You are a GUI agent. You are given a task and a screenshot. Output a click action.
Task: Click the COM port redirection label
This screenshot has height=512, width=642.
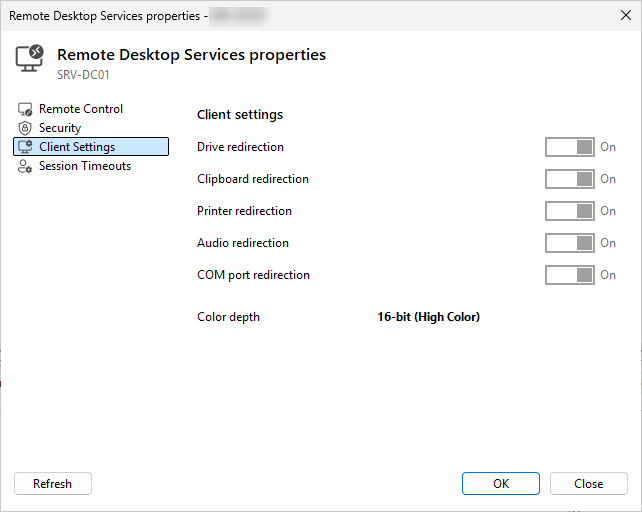(253, 275)
